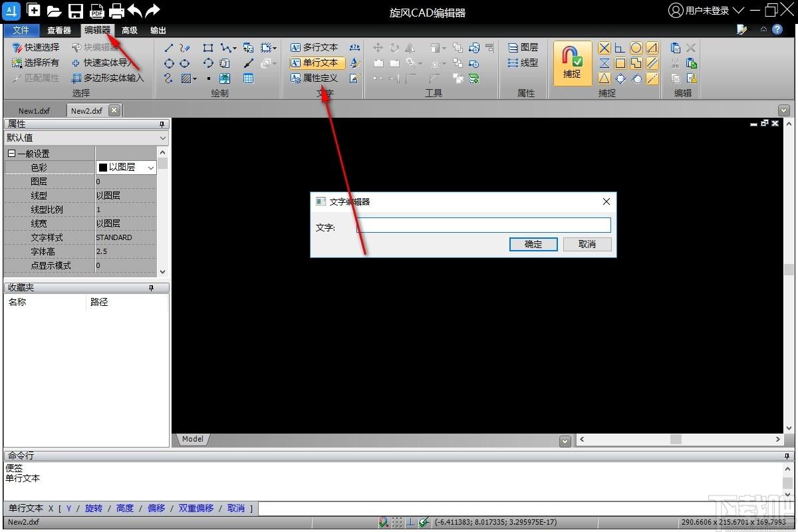Screen dimensions: 798x532
Task: Toggle the 捕捉 snap magnet button
Action: (x=572, y=63)
